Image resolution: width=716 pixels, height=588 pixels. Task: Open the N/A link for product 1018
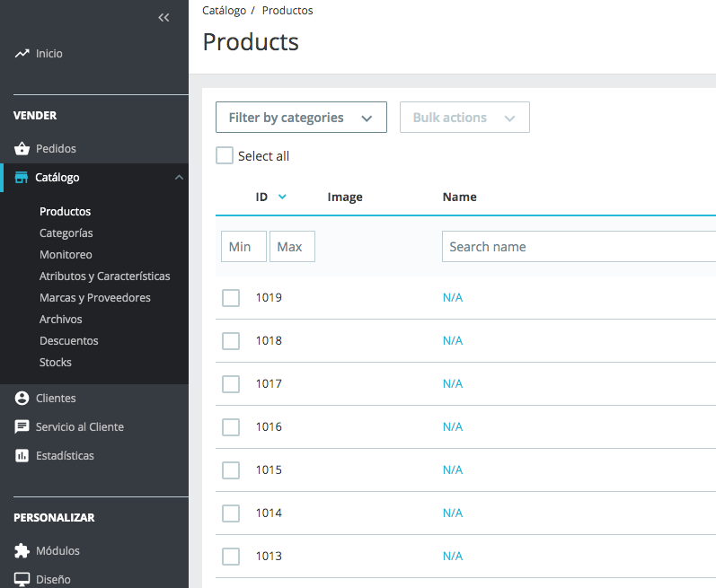coord(453,341)
